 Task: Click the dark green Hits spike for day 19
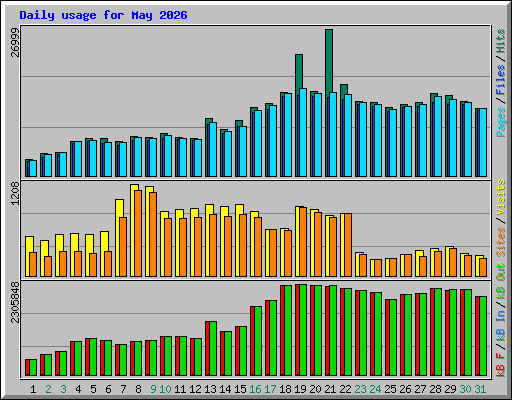coord(299,72)
